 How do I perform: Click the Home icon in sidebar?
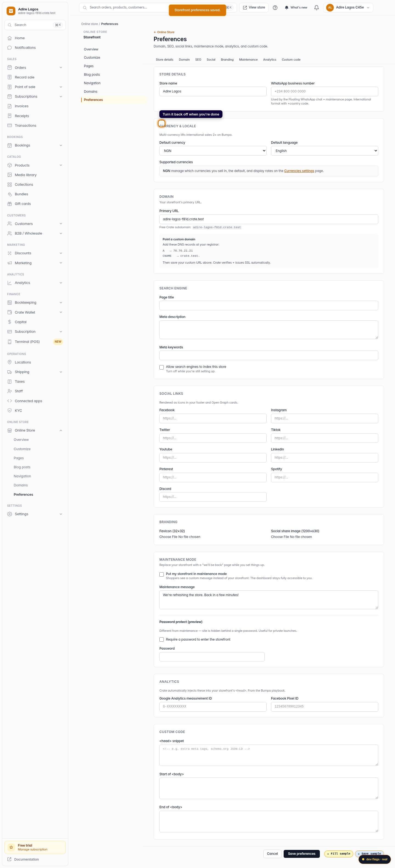(x=9, y=38)
